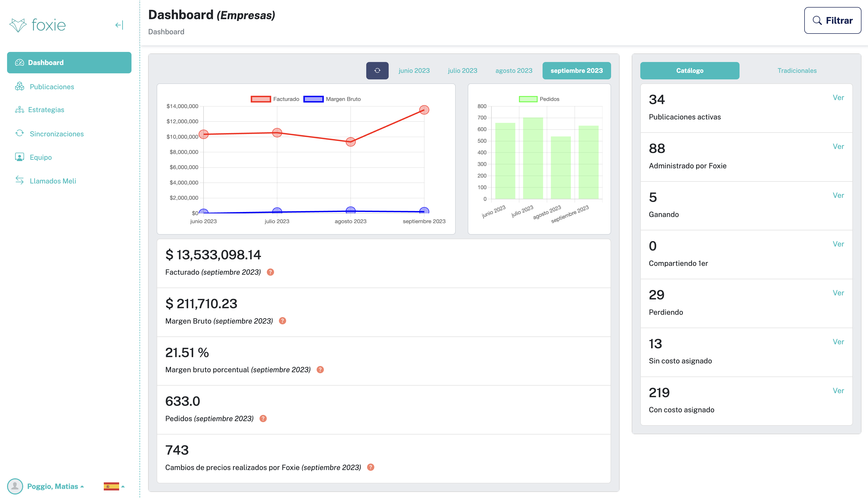This screenshot has height=498, width=868.
Task: Open the Filtrar button
Action: click(832, 20)
